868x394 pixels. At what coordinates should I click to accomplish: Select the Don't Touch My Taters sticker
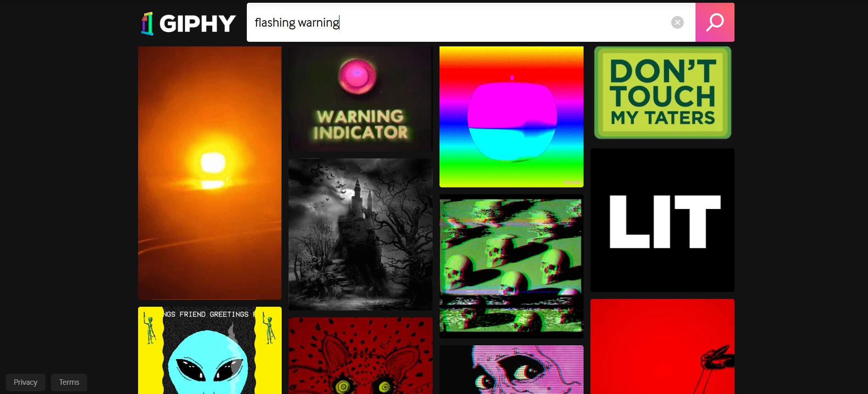pyautogui.click(x=662, y=93)
